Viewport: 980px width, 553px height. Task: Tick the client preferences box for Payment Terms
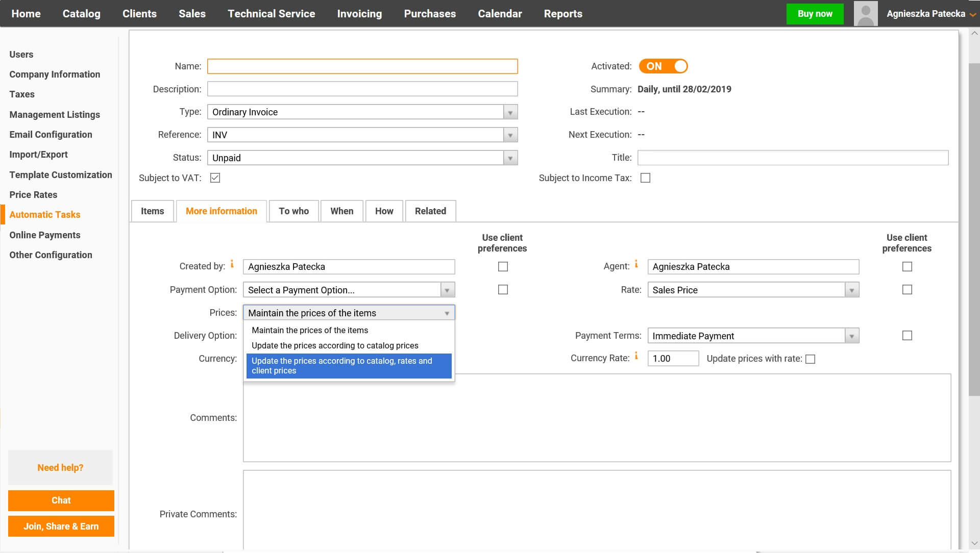click(x=907, y=336)
